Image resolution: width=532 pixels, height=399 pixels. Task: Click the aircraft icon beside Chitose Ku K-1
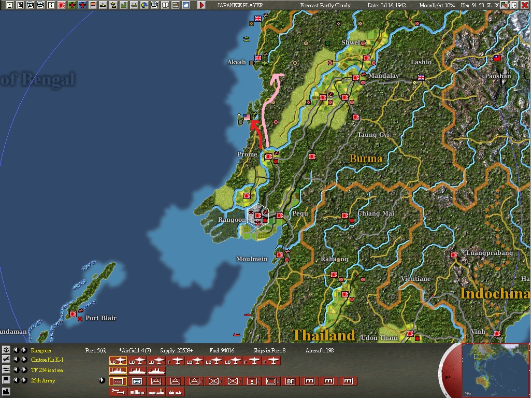6,359
